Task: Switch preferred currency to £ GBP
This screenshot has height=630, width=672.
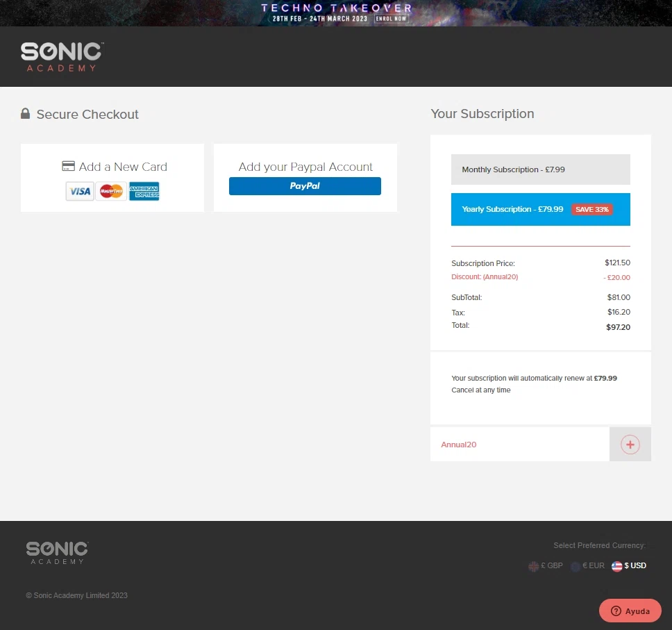Action: tap(546, 566)
